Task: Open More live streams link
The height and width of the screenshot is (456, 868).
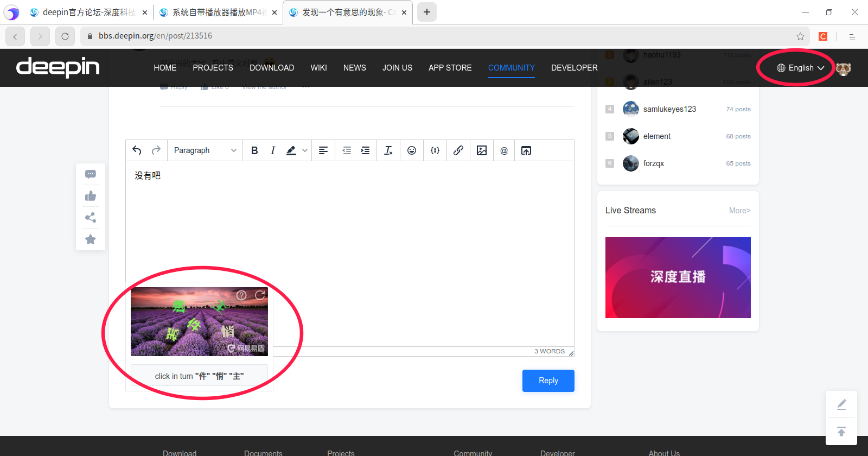Action: (740, 211)
